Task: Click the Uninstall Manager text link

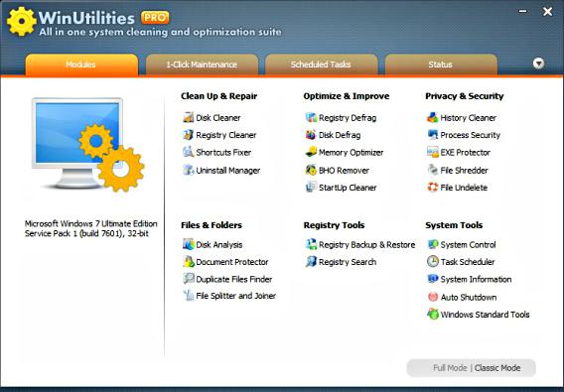Action: coord(227,170)
